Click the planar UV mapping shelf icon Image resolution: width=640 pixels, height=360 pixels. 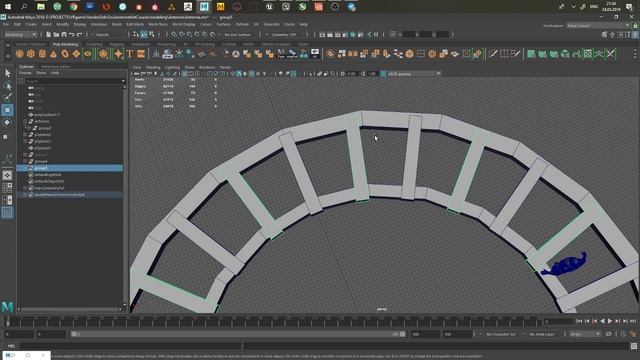coord(531,54)
